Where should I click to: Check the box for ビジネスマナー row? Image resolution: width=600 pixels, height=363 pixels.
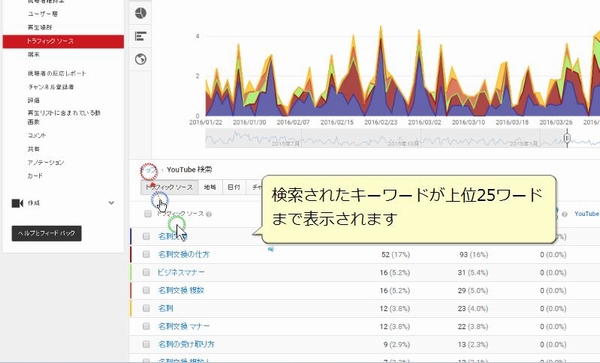(x=146, y=272)
